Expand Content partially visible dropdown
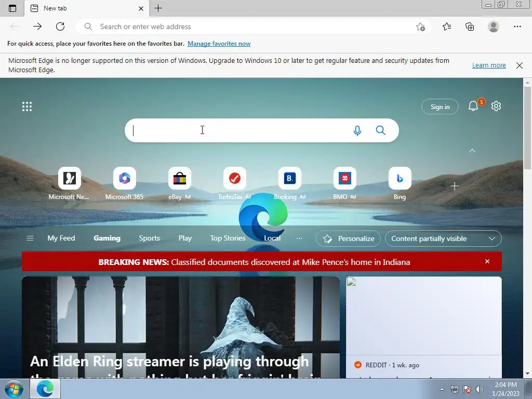The height and width of the screenshot is (399, 532). click(443, 238)
